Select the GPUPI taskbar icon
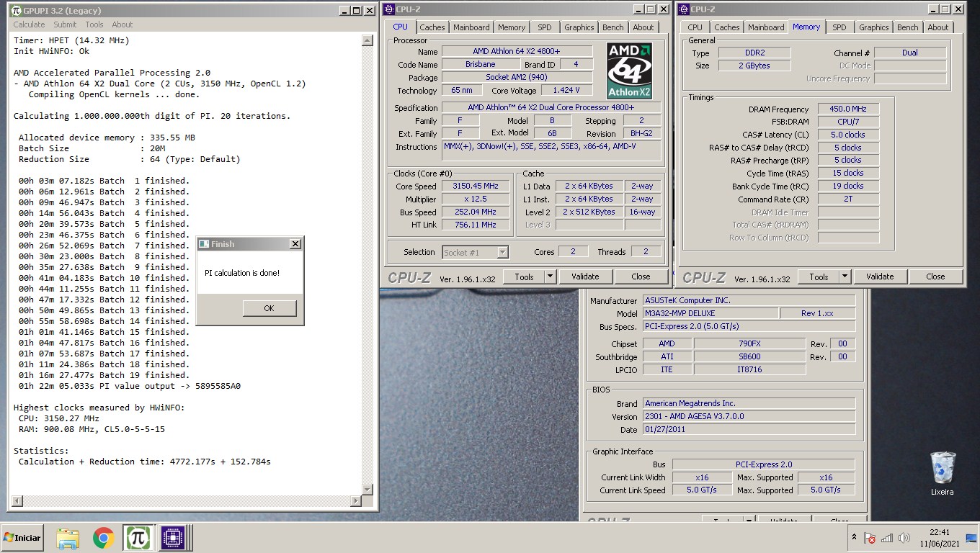 pyautogui.click(x=138, y=538)
